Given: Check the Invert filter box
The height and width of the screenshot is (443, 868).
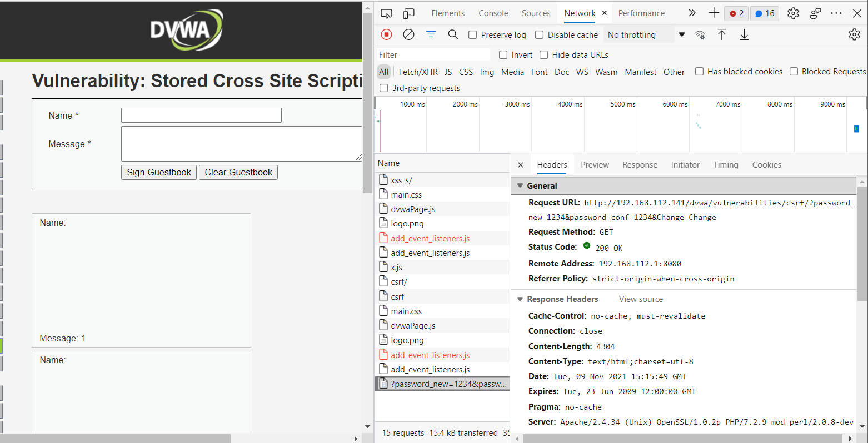Looking at the screenshot, I should (x=503, y=55).
